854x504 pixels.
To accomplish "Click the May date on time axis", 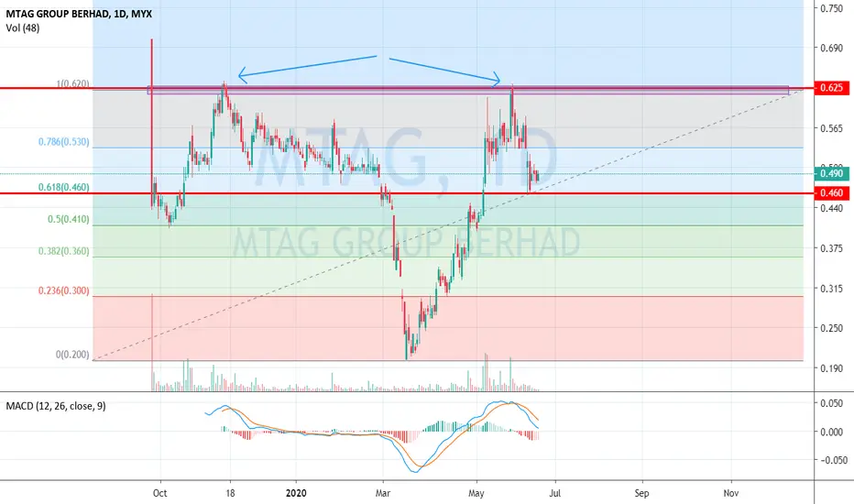I will 476,493.
